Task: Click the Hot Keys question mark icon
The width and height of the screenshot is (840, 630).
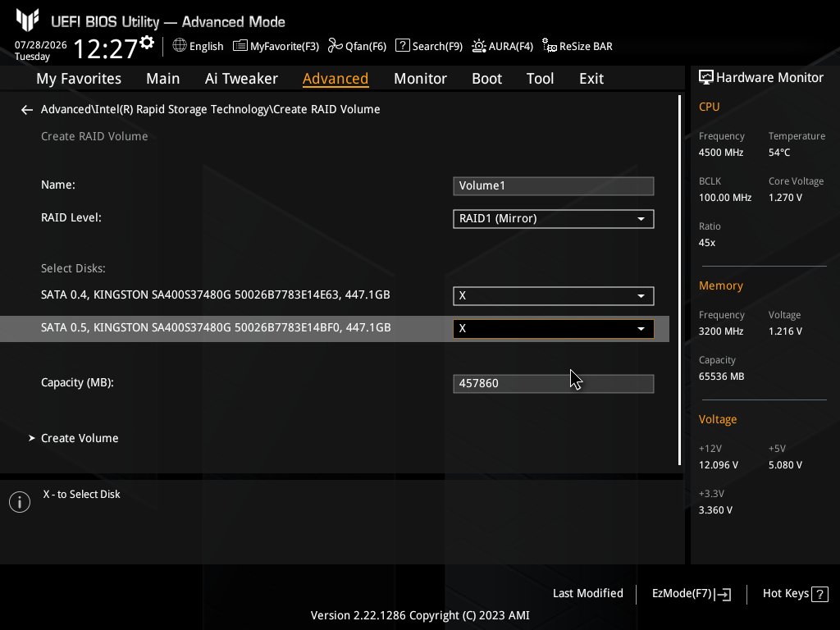Action: 819,594
